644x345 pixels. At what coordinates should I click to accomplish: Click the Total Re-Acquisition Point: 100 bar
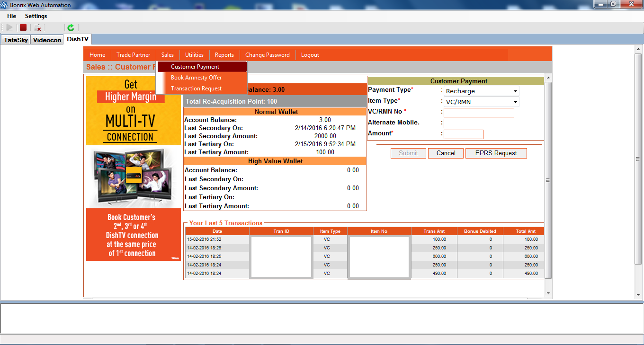(x=275, y=101)
